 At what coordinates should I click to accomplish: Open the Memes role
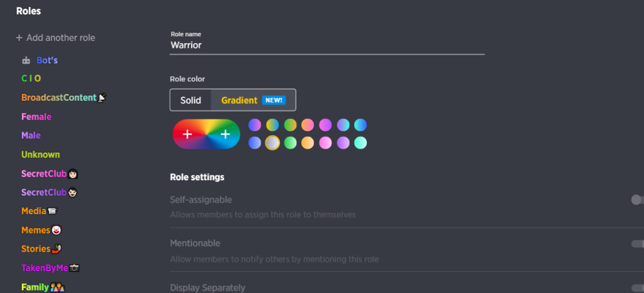click(x=36, y=230)
